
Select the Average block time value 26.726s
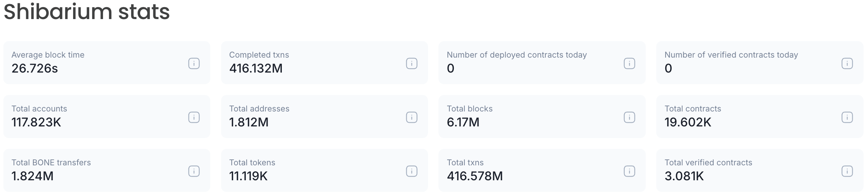click(34, 68)
